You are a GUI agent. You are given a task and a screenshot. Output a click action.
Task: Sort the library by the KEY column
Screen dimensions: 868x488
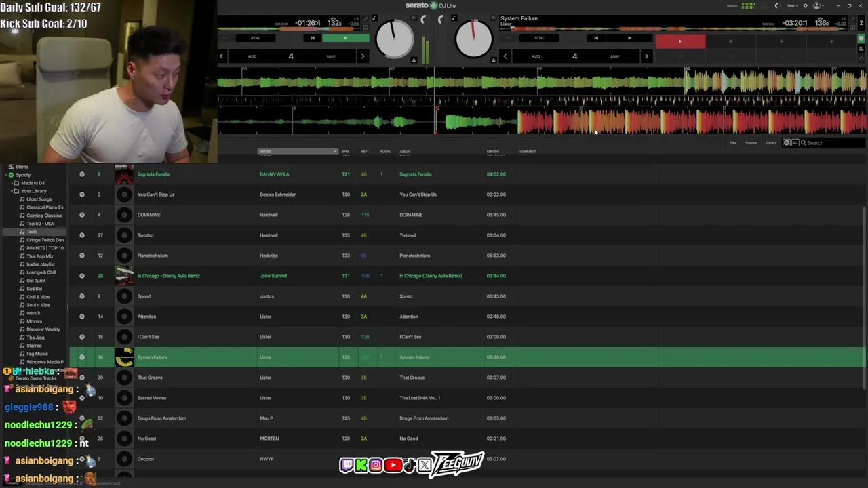364,152
